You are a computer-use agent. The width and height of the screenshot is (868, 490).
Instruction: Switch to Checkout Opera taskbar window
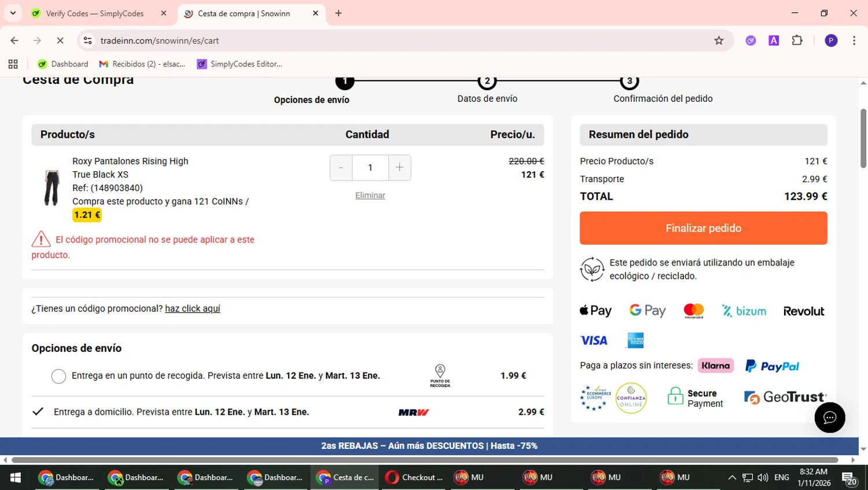click(x=415, y=478)
